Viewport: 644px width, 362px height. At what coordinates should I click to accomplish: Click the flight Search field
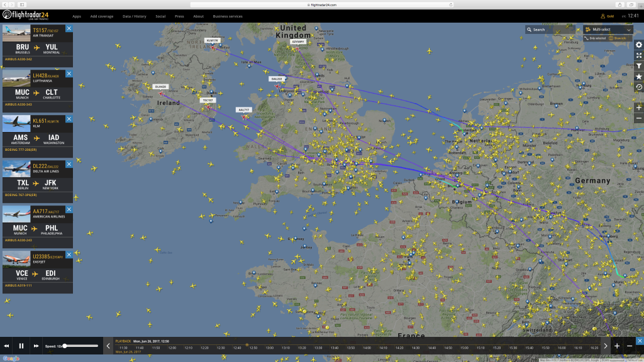click(550, 30)
